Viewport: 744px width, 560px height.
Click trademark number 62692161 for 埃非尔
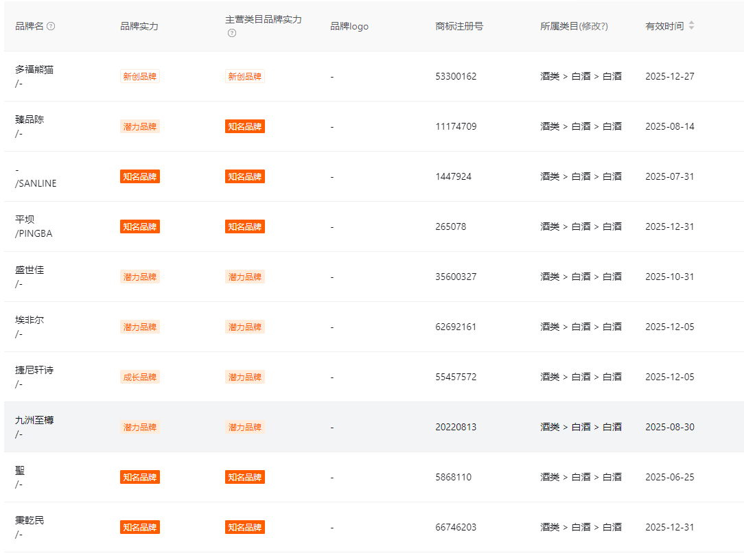coord(456,327)
